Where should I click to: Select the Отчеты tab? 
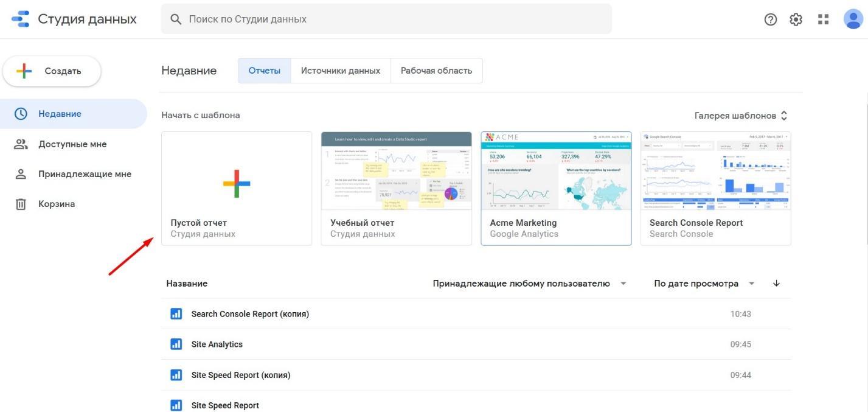tap(265, 71)
